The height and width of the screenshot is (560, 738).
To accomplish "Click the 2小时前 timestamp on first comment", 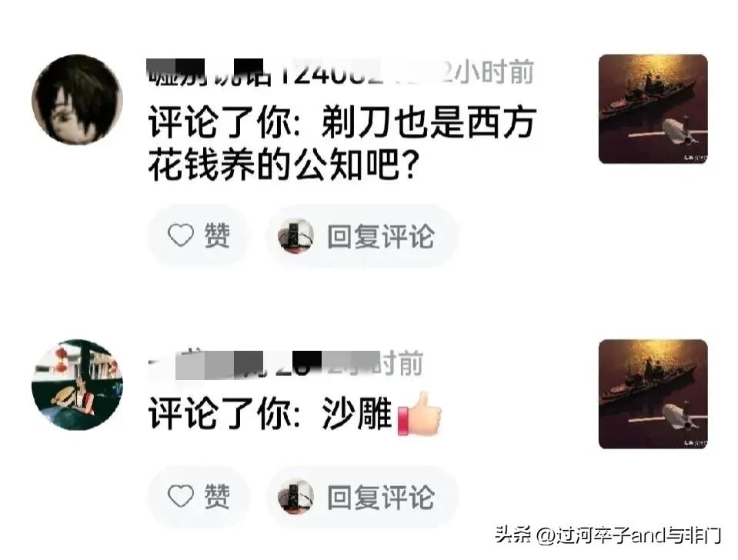I will (x=488, y=72).
